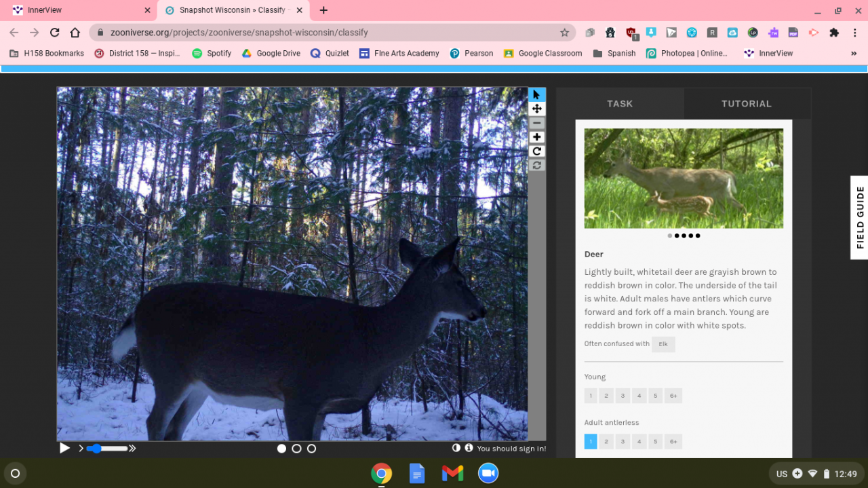The image size is (868, 488).
Task: Open the Extensions puzzle menu
Action: [834, 32]
